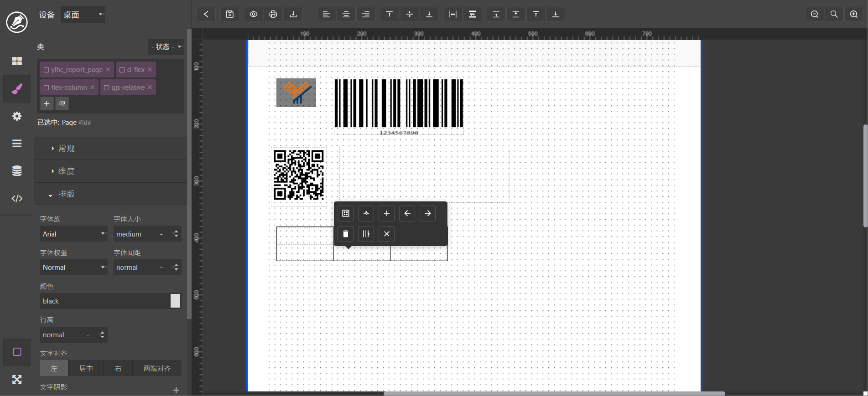Click the print icon in toolbar
Screen dimensions: 868x396
273,14
